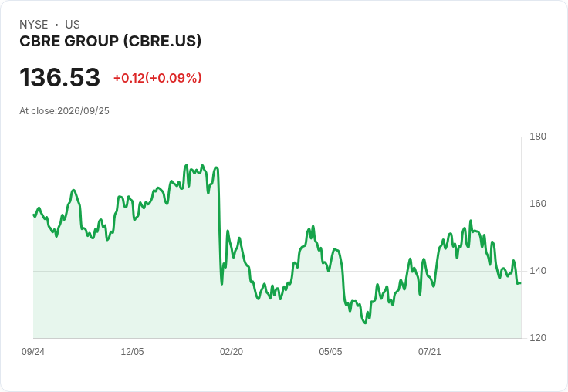The width and height of the screenshot is (568, 392).
Task: Click the 07/21 date axis label
Action: tap(430, 352)
